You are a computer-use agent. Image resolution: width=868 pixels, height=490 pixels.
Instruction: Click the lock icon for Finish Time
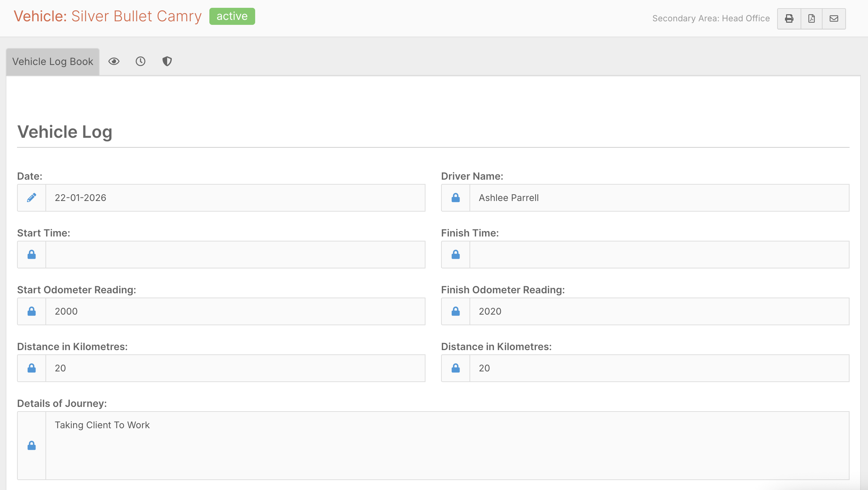pos(456,255)
